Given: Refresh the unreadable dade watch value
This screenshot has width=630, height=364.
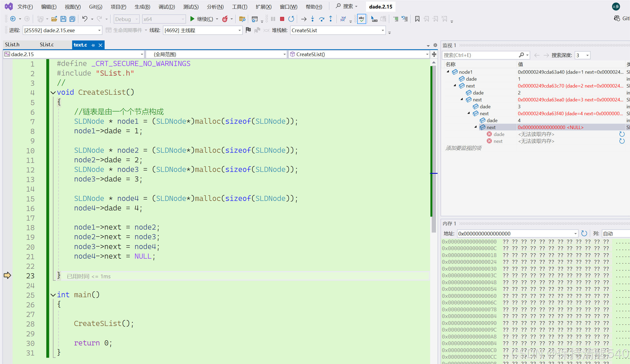Looking at the screenshot, I should pyautogui.click(x=622, y=134).
